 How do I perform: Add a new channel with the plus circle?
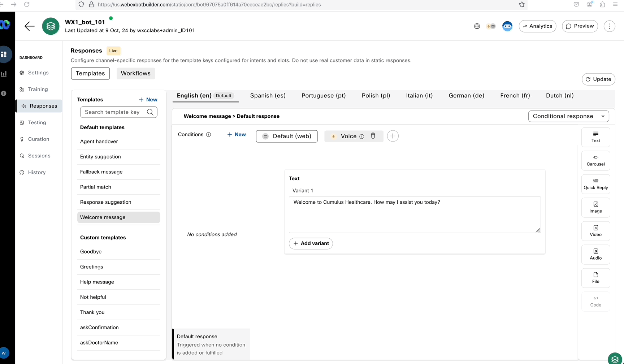393,136
